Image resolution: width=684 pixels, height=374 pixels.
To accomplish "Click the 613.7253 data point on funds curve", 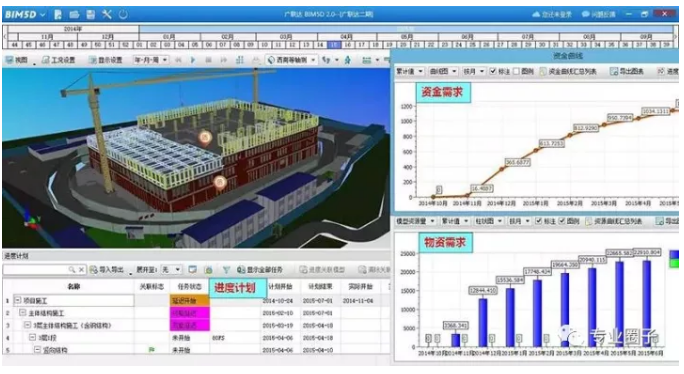I will click(537, 150).
